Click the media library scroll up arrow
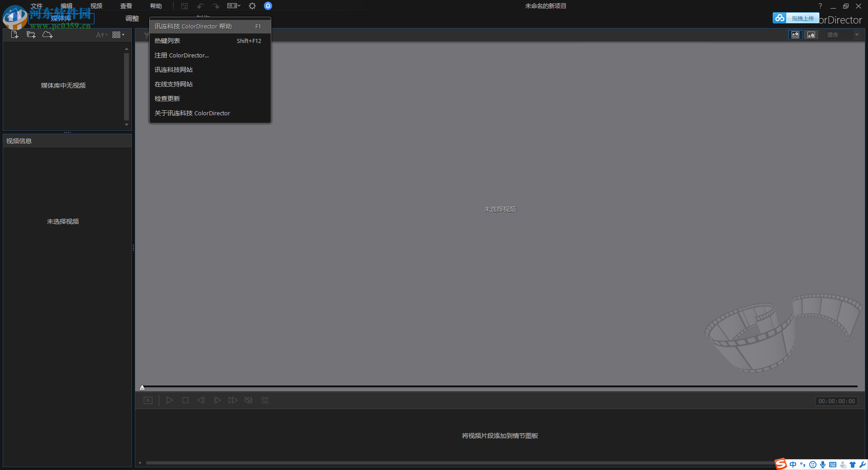Image resolution: width=868 pixels, height=470 pixels. 127,49
